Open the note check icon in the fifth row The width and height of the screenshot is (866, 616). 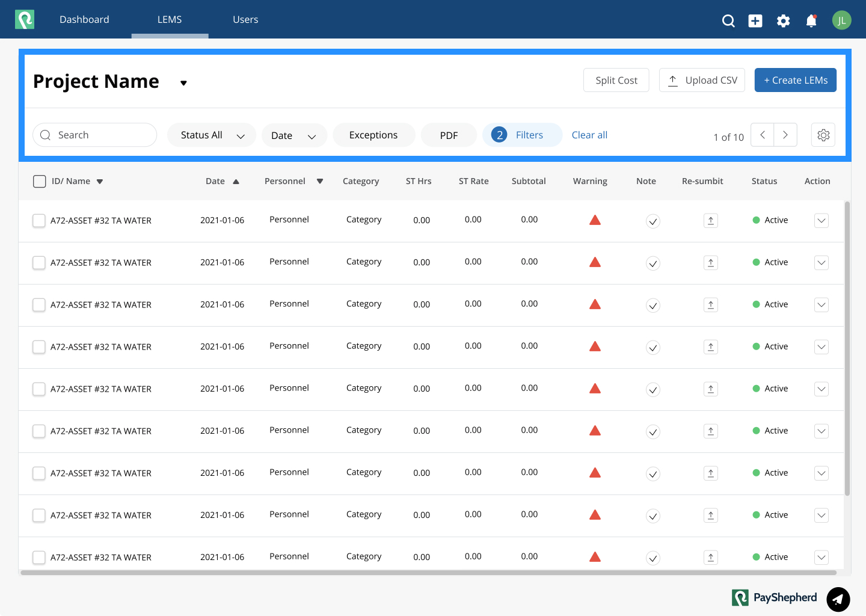coord(653,390)
